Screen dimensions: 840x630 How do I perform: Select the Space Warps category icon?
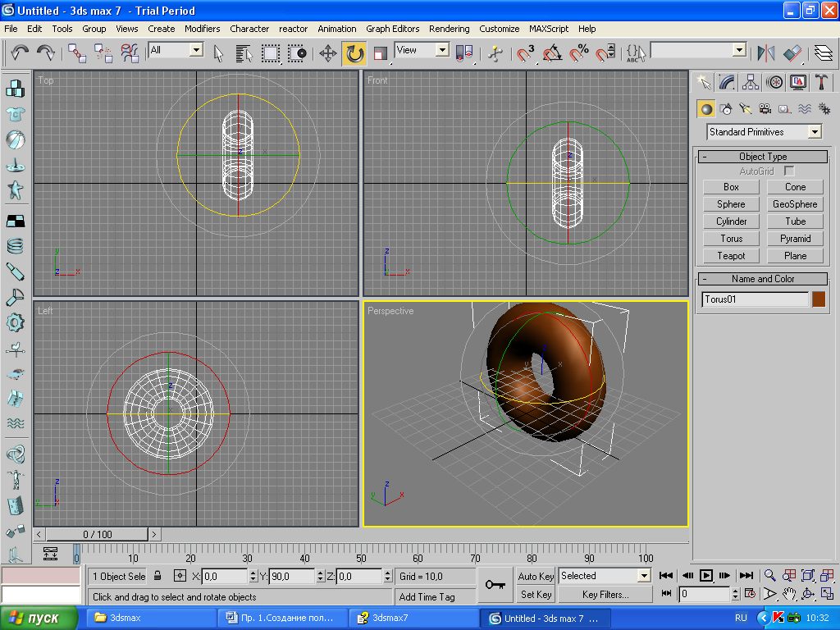[x=805, y=109]
